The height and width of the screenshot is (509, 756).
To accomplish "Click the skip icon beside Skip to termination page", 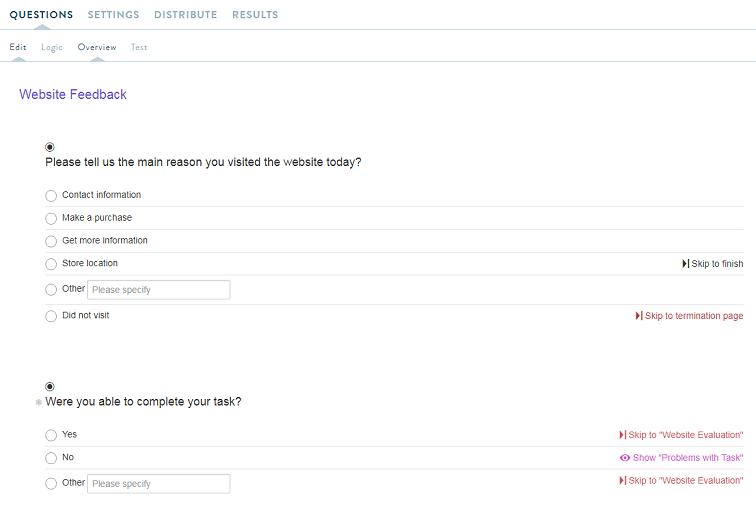I will coord(639,316).
